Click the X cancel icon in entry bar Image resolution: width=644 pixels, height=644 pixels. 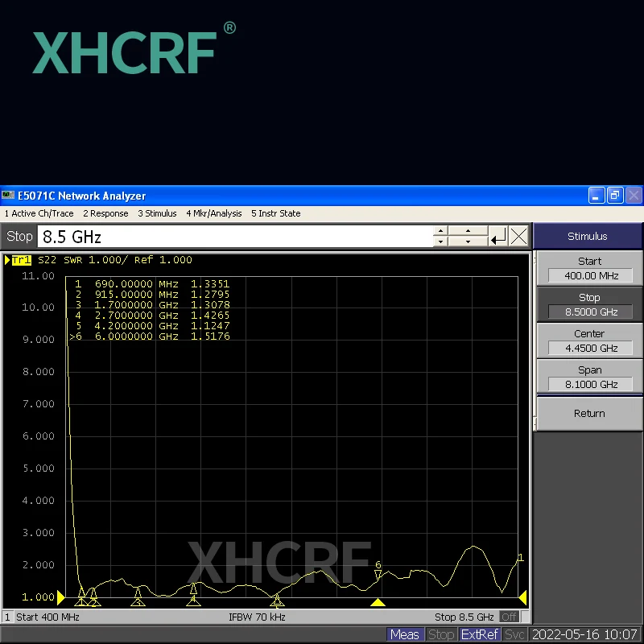pos(519,237)
